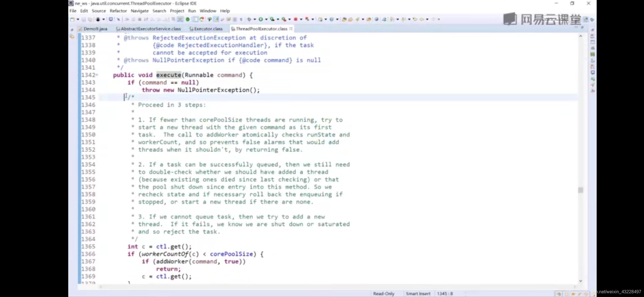Open the New Java Class dropdown arrow
The width and height of the screenshot is (644, 297).
coord(337,19)
